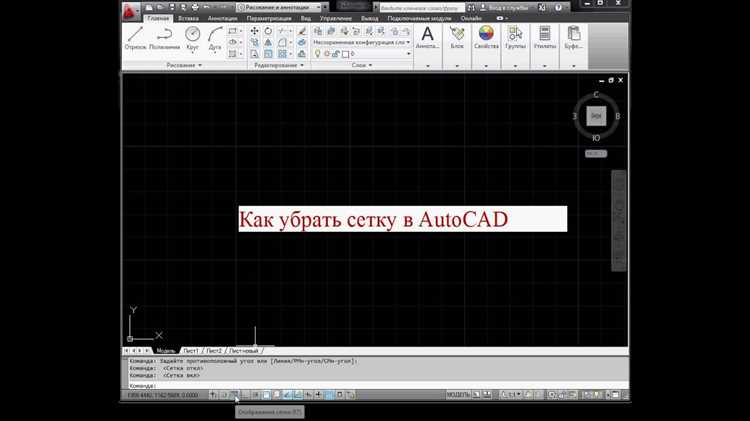Screen dimensions: 750x421
Task: Open the Несохраненная конфигурация layer state dropdown
Action: click(x=362, y=43)
